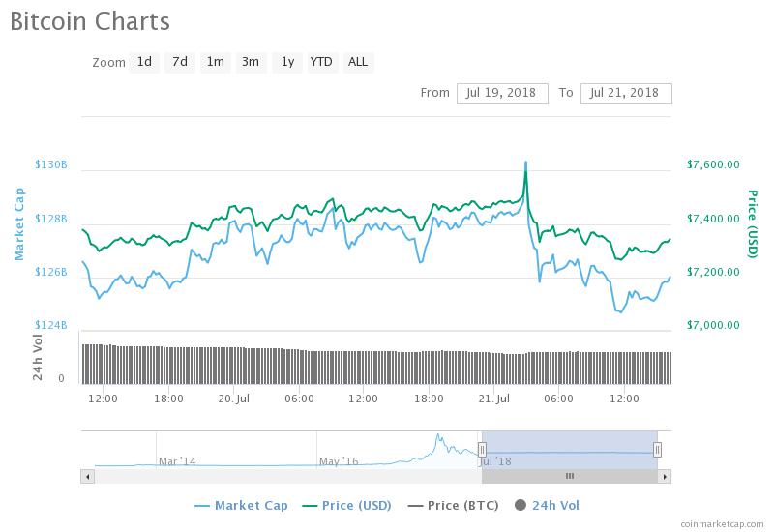Viewport: 774px width, 532px height.
Task: Grab the right navigator range handle
Action: click(x=657, y=450)
